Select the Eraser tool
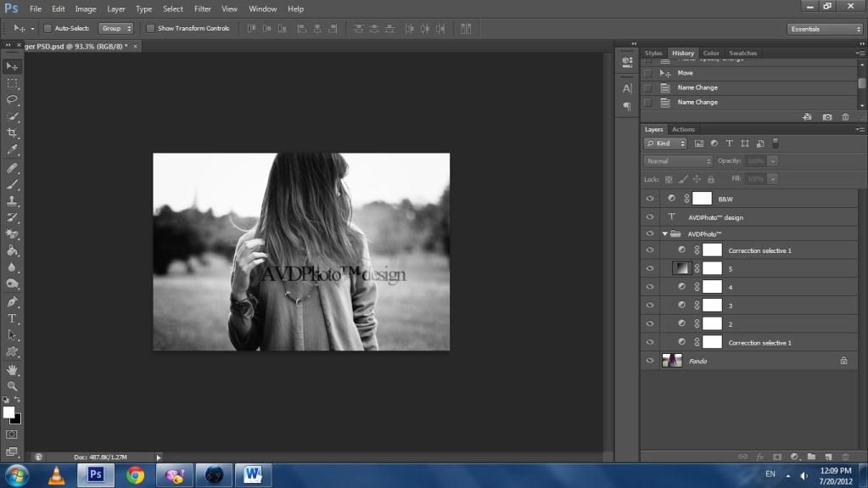The height and width of the screenshot is (488, 868). [x=12, y=234]
